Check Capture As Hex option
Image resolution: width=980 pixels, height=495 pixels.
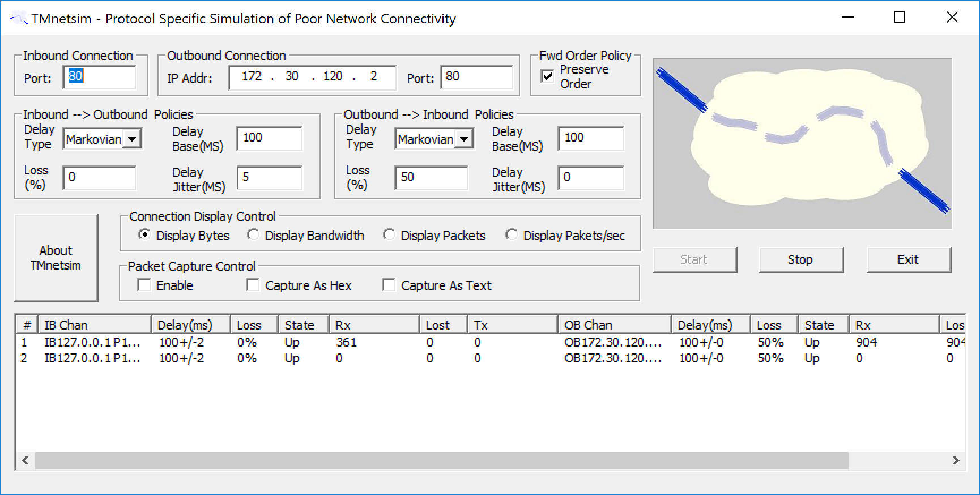(253, 285)
